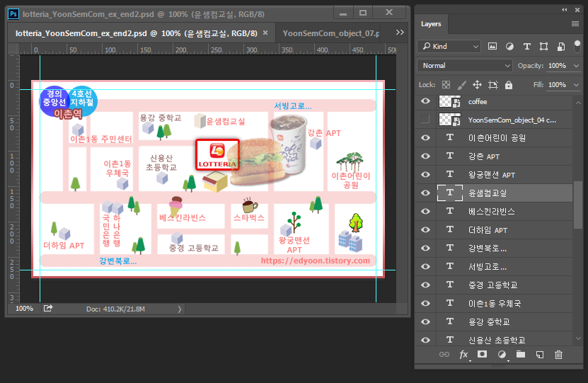Hide the 윤샘컴교실 layer

coord(425,193)
